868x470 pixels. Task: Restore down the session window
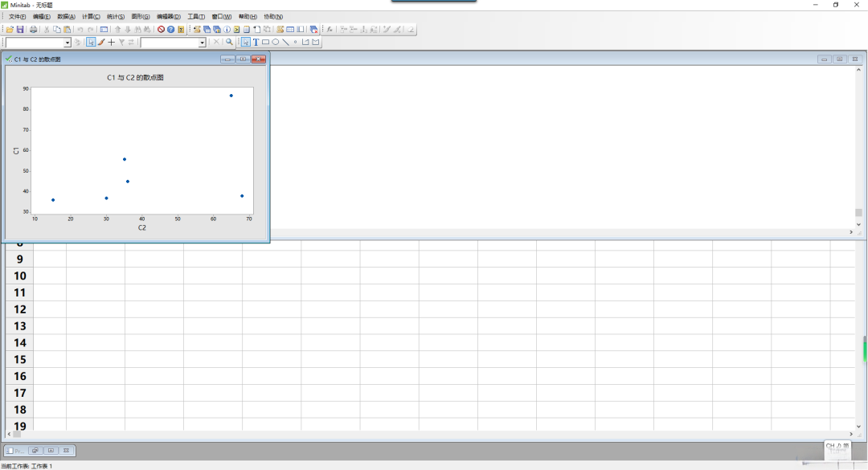tap(840, 59)
